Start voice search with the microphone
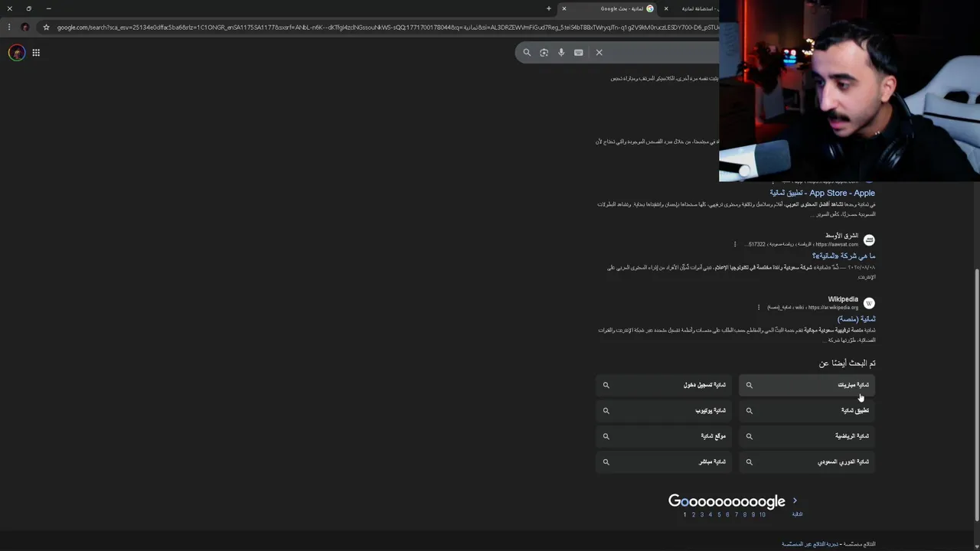This screenshot has width=980, height=551. tap(561, 52)
